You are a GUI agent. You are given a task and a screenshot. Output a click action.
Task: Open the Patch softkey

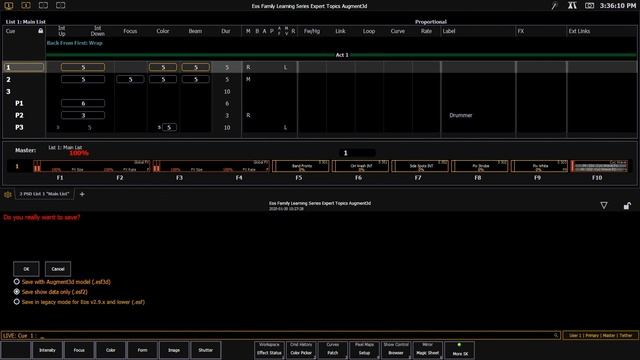[x=333, y=350]
